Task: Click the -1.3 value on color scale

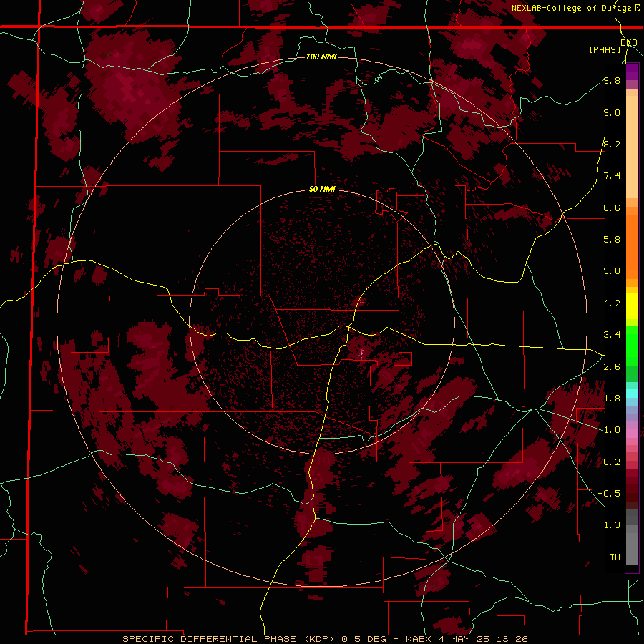Action: [x=609, y=525]
